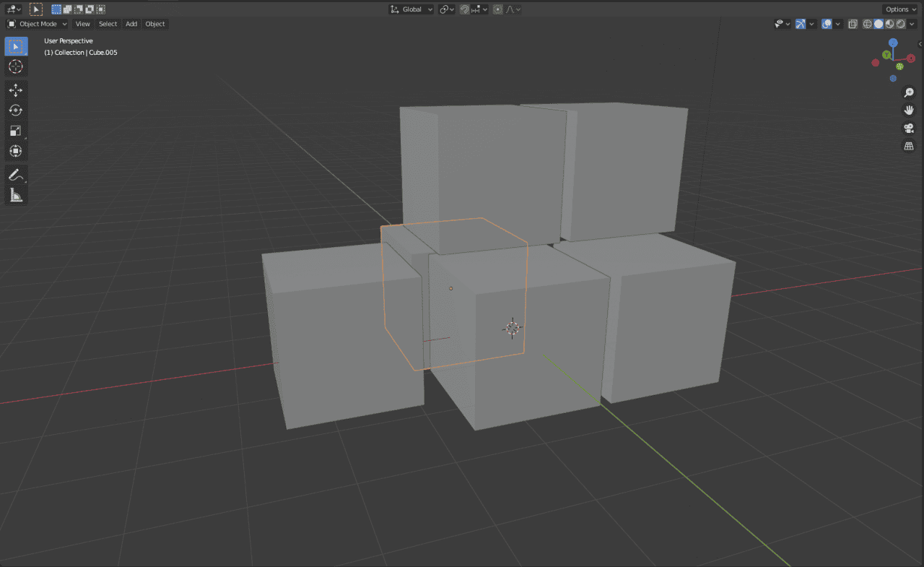Open the Add menu
924x567 pixels.
131,24
